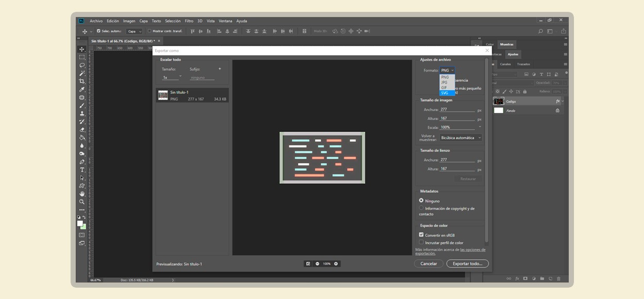Click the Cancelar button

[429, 263]
